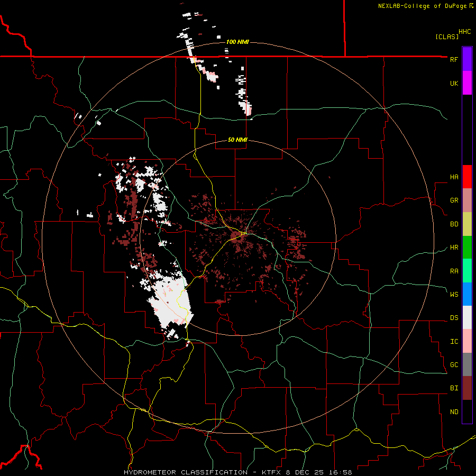The image size is (476, 476).
Task: Click the RA mint-green legend color swatch
Action: [467, 271]
